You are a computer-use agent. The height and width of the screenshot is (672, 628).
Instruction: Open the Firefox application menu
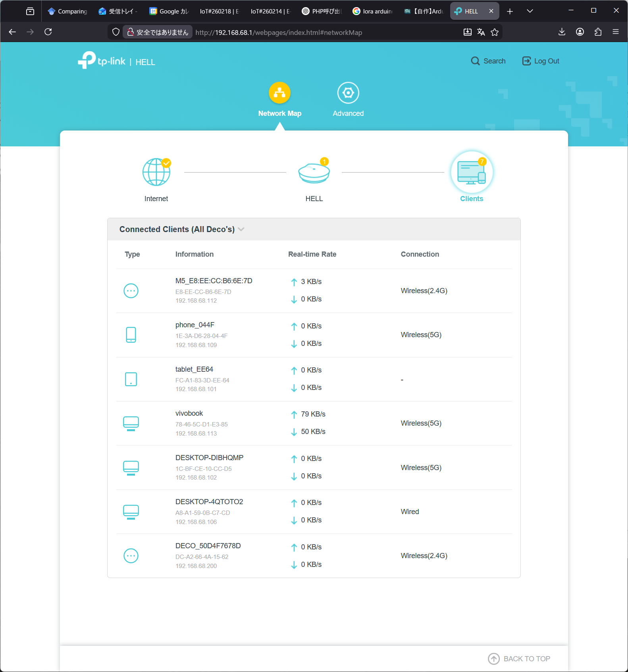[615, 32]
